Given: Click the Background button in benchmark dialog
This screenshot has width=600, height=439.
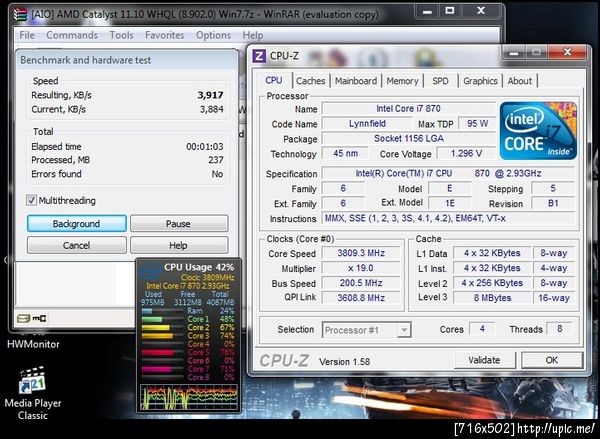Looking at the screenshot, I should coord(77,224).
